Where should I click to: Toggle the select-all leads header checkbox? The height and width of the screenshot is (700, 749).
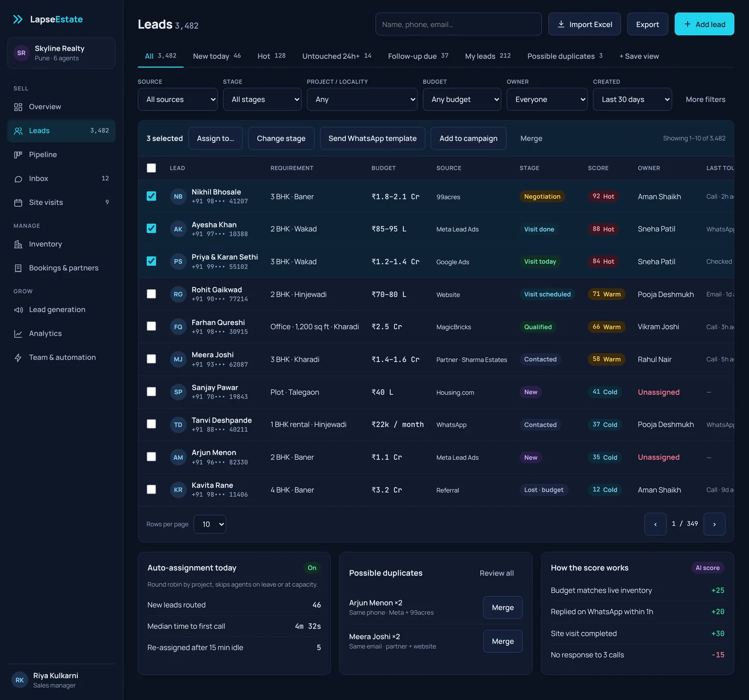point(151,168)
